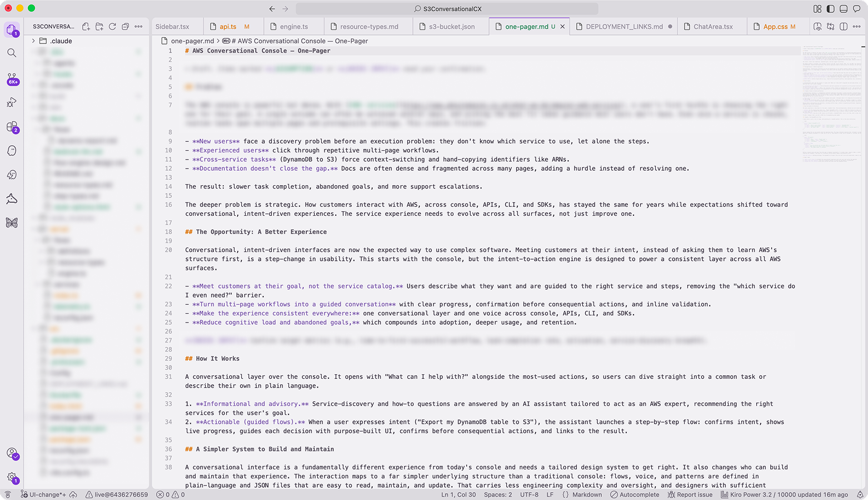Go forward in navigation history
This screenshot has height=500, width=868.
click(285, 9)
